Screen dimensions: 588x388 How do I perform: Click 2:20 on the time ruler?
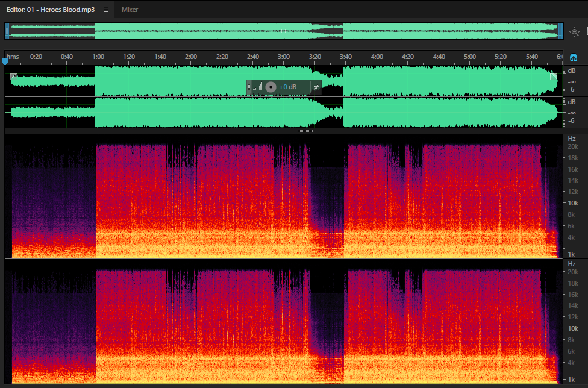(x=222, y=57)
